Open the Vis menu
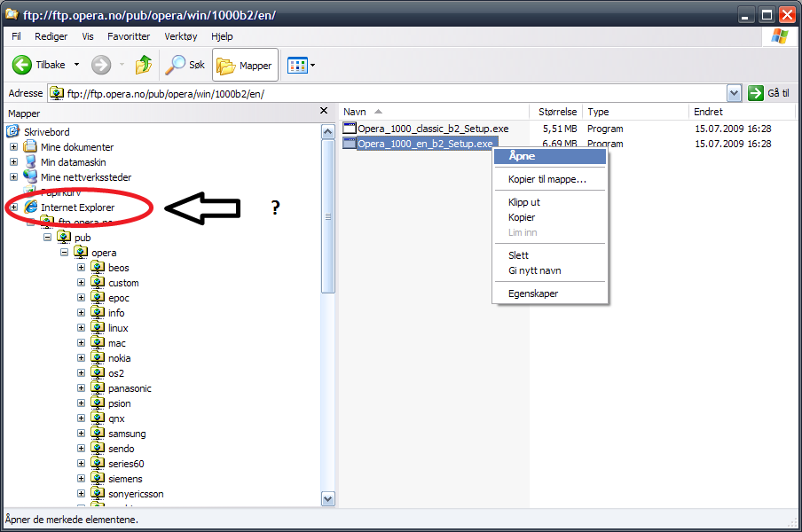The height and width of the screenshot is (532, 802). pyautogui.click(x=88, y=36)
